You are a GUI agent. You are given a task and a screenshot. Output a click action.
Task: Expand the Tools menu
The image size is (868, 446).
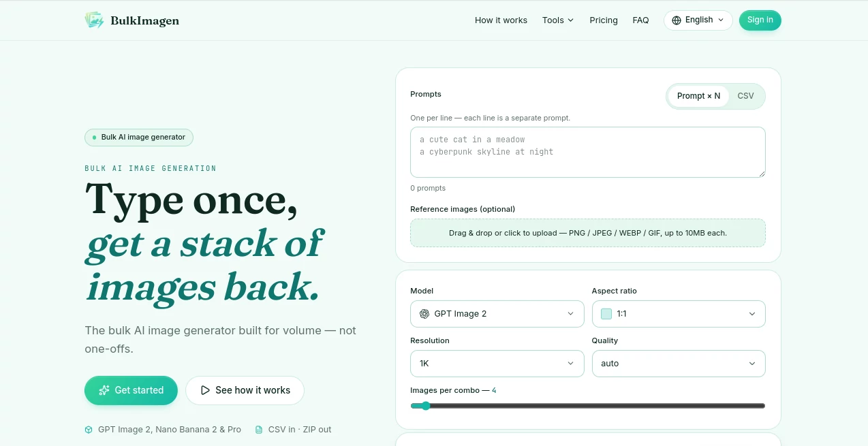558,20
